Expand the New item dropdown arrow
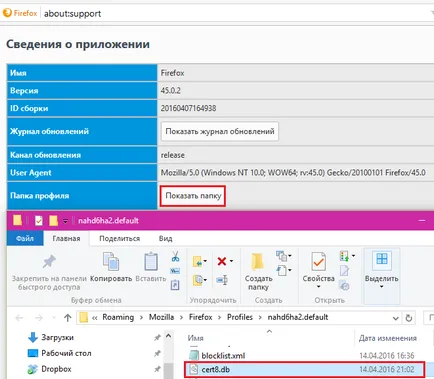The width and height of the screenshot is (434, 379). click(x=290, y=256)
